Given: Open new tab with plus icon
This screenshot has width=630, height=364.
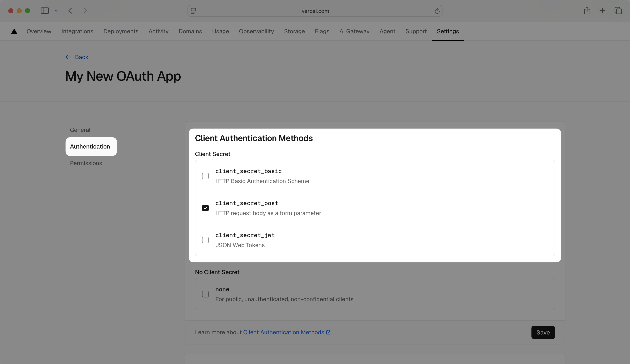Looking at the screenshot, I should 602,11.
